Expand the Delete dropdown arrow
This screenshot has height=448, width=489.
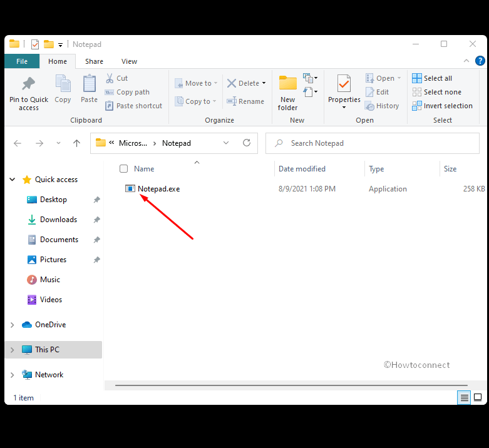(264, 83)
